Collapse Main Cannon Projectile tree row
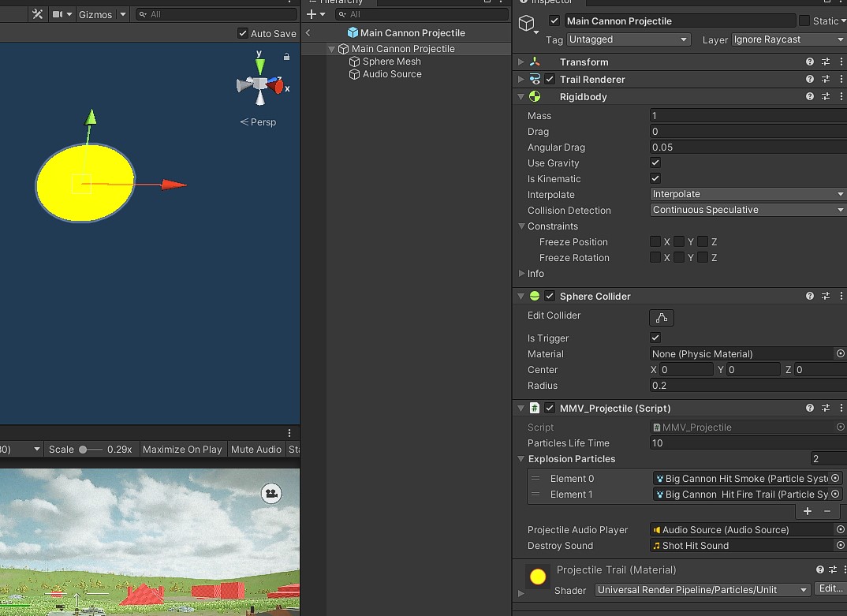847x616 pixels. click(x=331, y=49)
